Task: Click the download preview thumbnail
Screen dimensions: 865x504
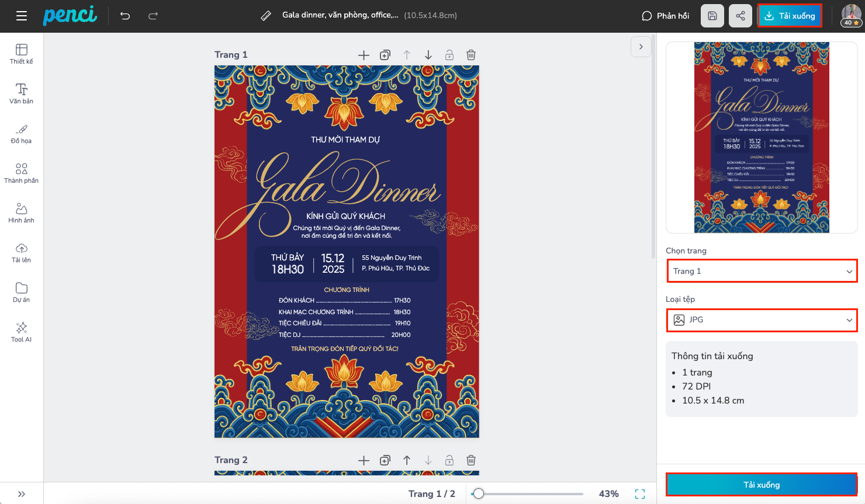Action: pos(761,137)
